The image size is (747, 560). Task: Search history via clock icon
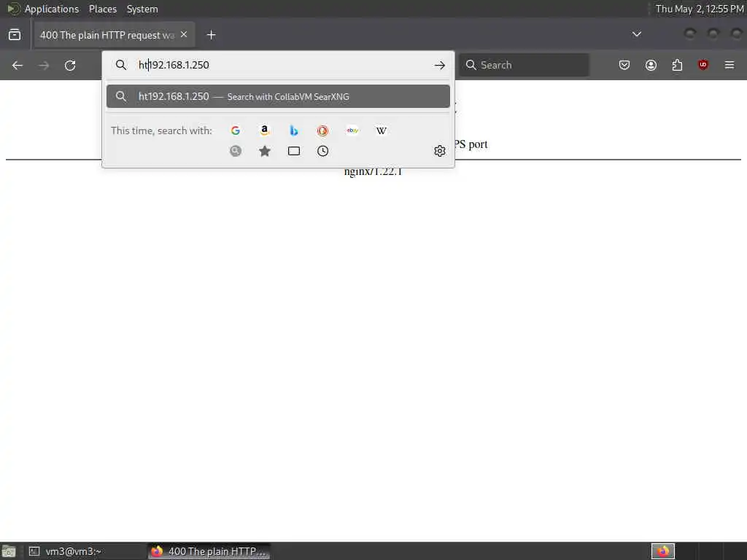322,151
